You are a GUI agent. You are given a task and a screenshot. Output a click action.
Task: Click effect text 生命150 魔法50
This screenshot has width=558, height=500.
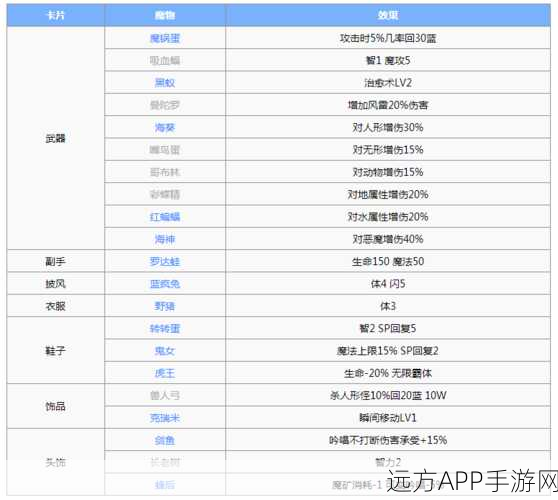coord(388,262)
